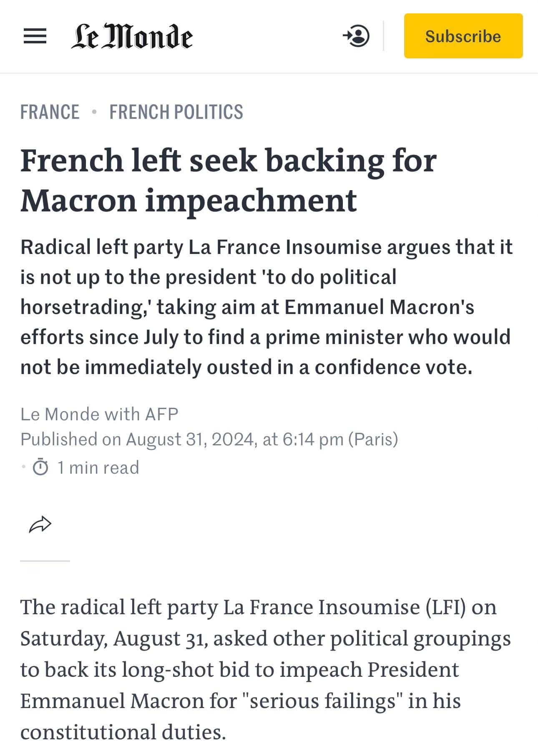Open the FRENCH POLITICS section link
Screen dimensions: 538x756
tap(176, 112)
